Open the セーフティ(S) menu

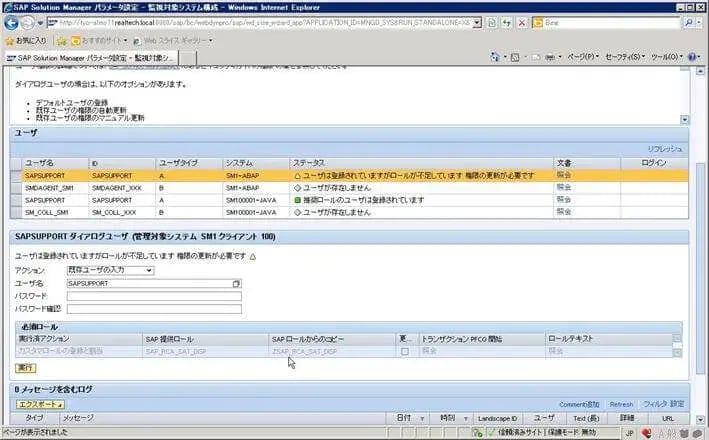(x=625, y=57)
